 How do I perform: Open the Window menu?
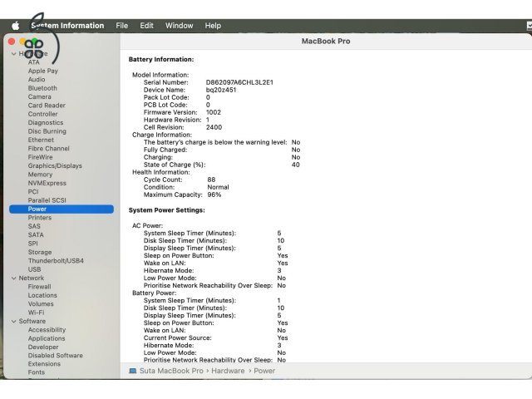(180, 26)
